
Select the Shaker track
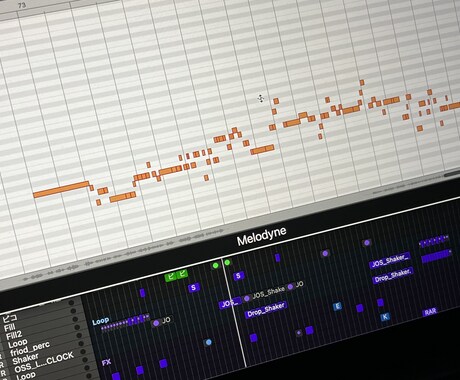pos(25,359)
